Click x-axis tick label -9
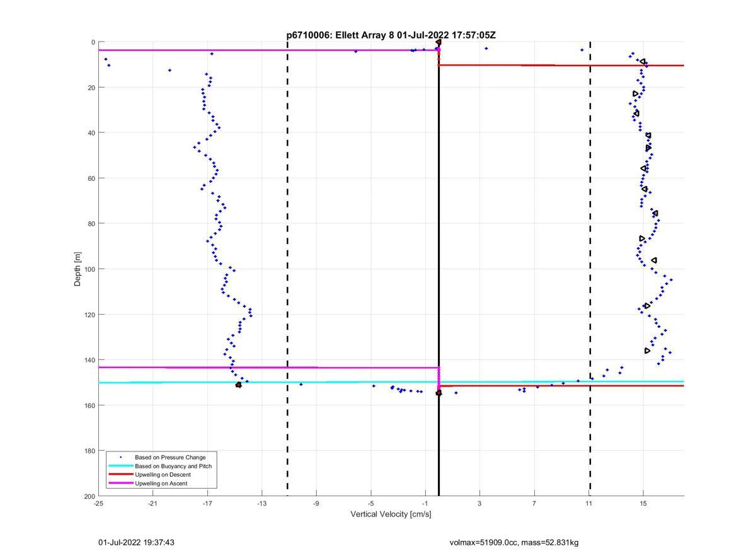Image resolution: width=756 pixels, height=558 pixels. pyautogui.click(x=316, y=503)
